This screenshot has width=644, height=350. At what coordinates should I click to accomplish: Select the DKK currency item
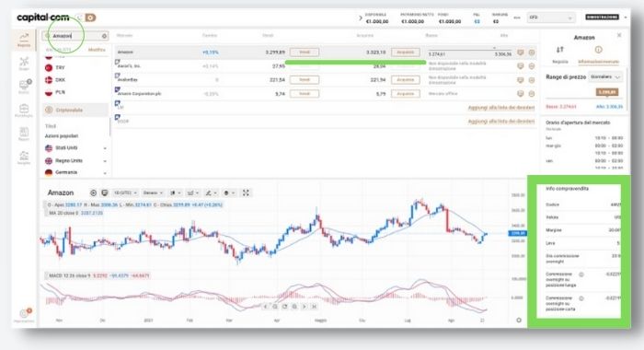[x=55, y=80]
